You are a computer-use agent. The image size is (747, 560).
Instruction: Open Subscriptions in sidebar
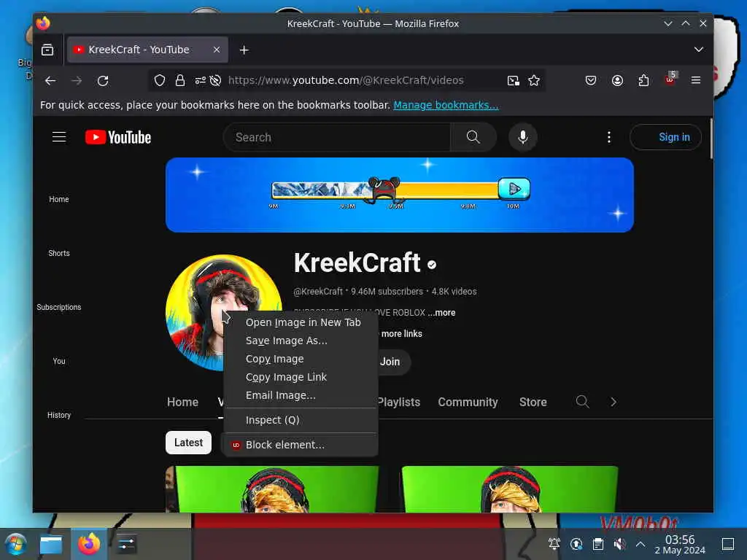click(59, 307)
